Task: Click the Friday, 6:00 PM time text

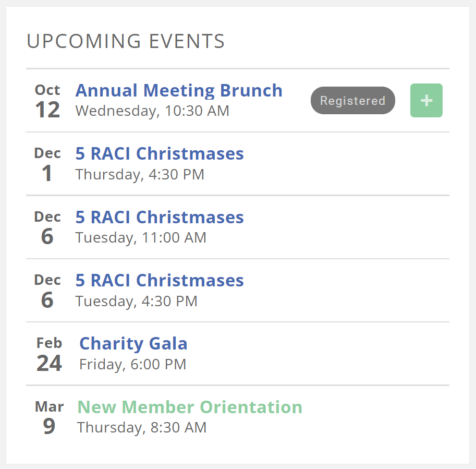Action: coord(132,364)
